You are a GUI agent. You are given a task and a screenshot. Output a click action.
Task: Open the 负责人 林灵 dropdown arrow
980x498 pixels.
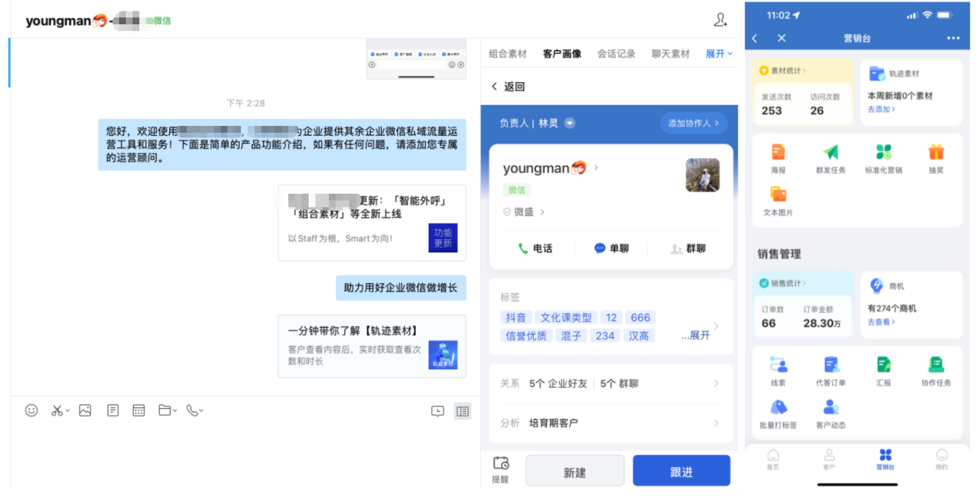[x=570, y=123]
